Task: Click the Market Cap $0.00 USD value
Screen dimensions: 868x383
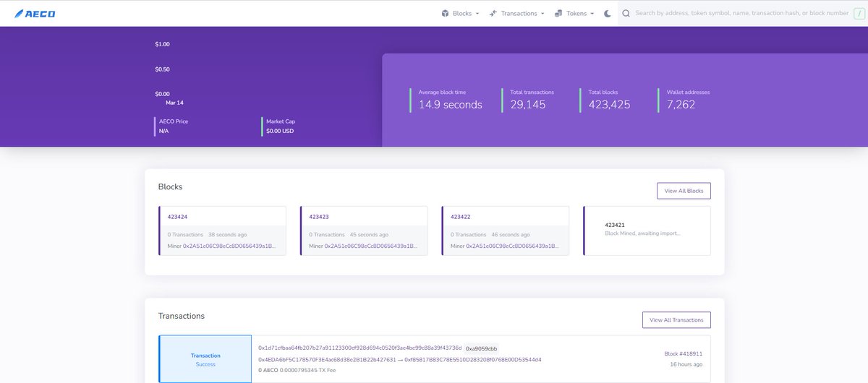Action: [280, 132]
